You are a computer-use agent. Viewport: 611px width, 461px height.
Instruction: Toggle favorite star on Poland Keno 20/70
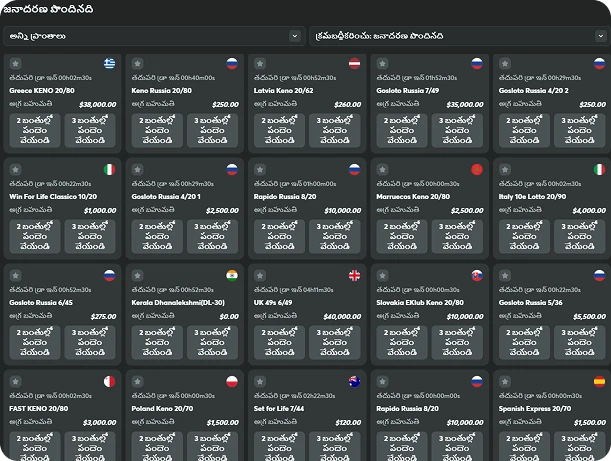(139, 382)
